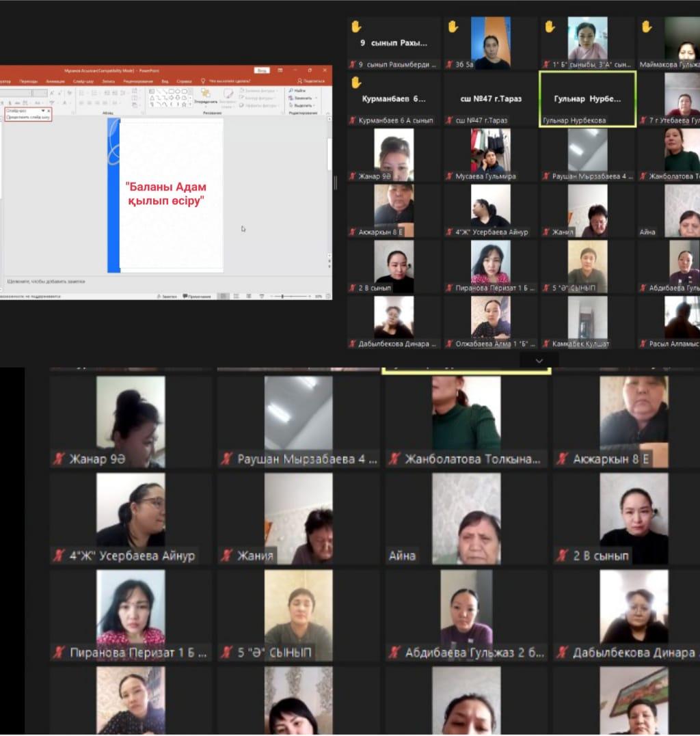Viewport: 700px width, 736px height.
Task: Select Мусаева Гульмира video tile
Action: click(491, 155)
